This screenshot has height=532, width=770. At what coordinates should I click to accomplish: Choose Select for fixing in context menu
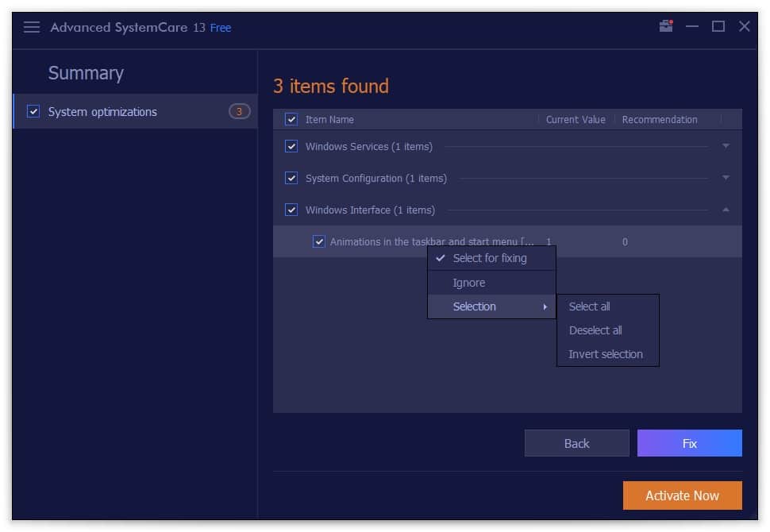click(491, 258)
